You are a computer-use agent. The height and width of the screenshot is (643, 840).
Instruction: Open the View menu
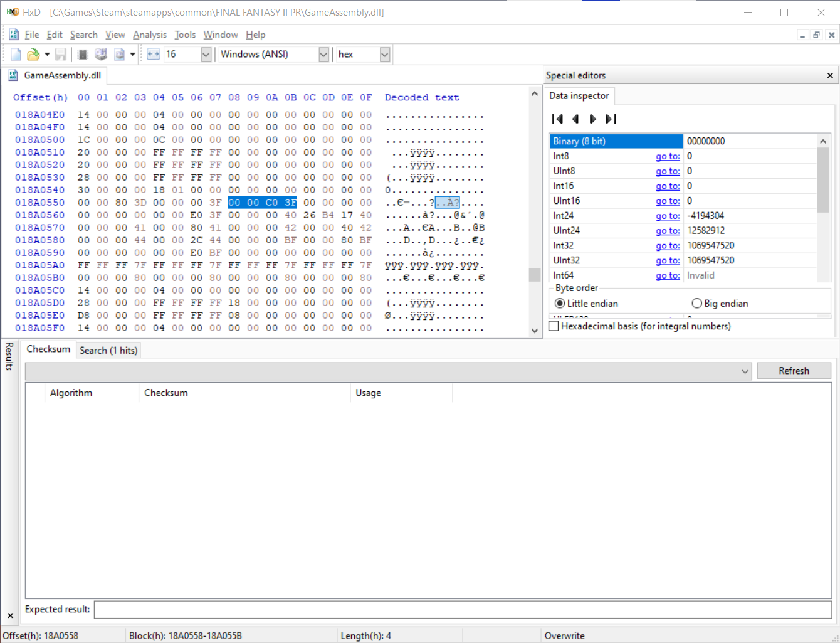115,35
